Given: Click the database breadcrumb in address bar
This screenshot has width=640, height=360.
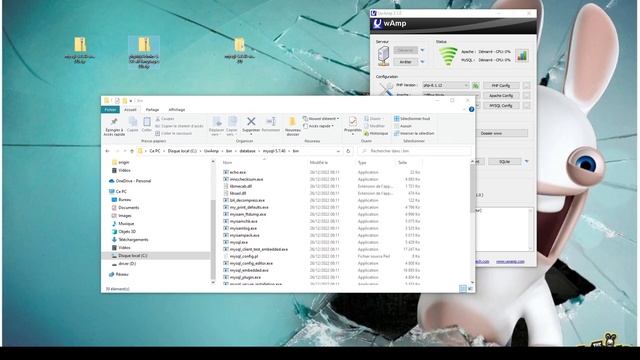Looking at the screenshot, I should (x=247, y=151).
